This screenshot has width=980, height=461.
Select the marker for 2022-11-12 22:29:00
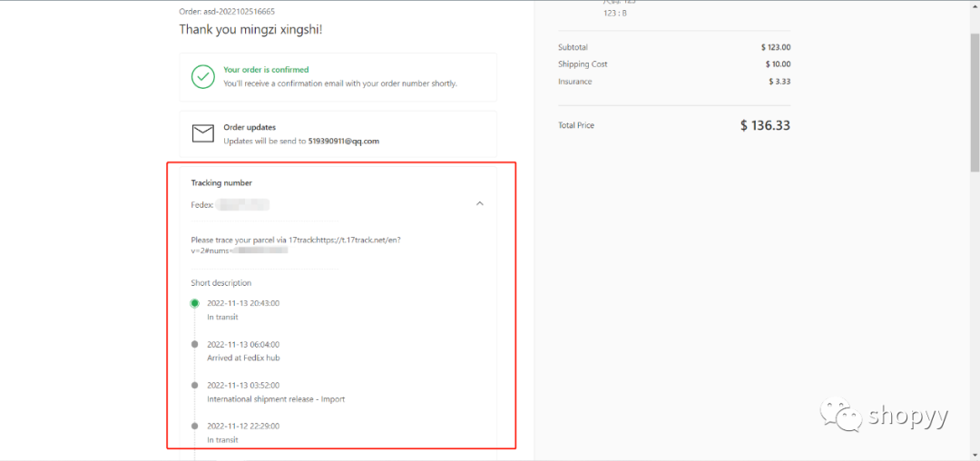pos(194,426)
